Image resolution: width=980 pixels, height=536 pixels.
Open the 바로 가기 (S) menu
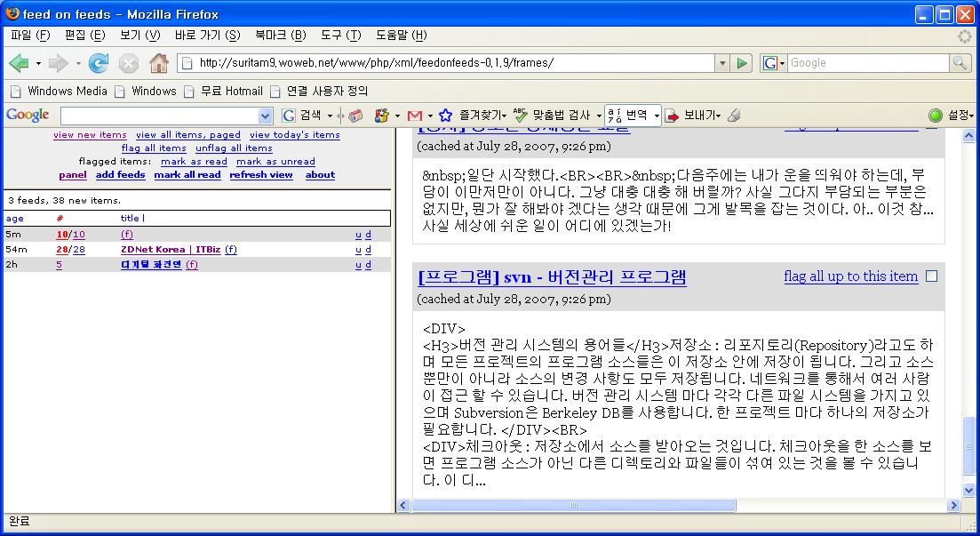click(208, 36)
